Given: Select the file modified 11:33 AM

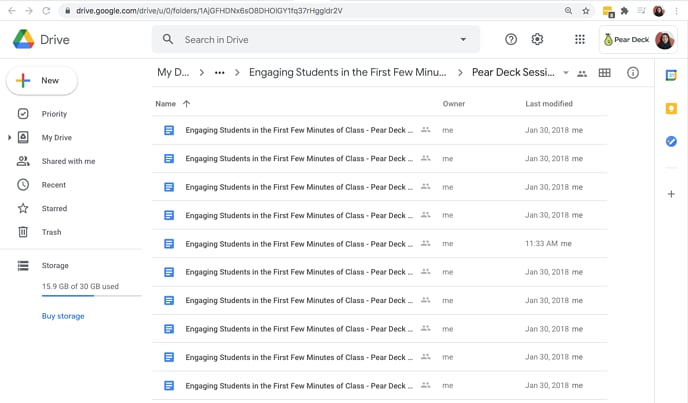Looking at the screenshot, I should click(x=380, y=244).
